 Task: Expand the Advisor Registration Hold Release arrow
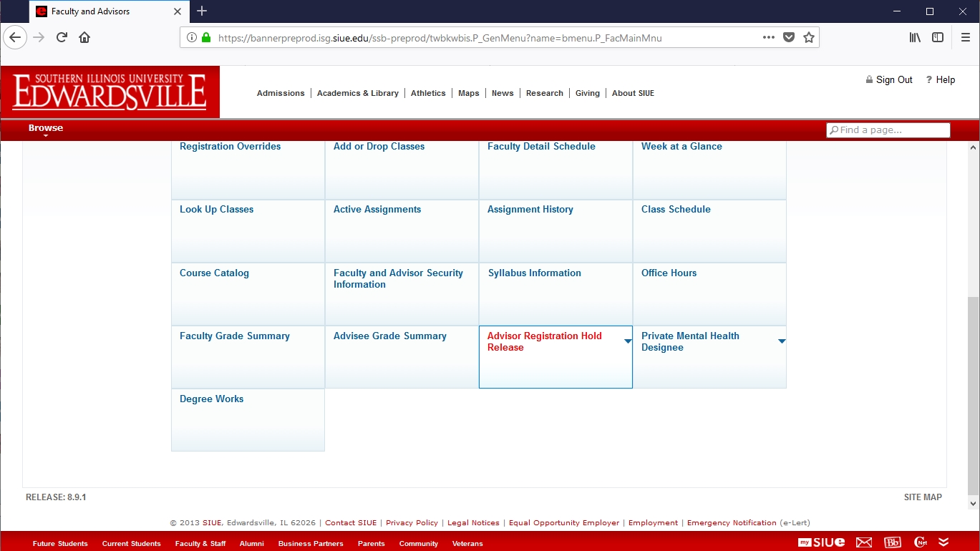point(628,341)
